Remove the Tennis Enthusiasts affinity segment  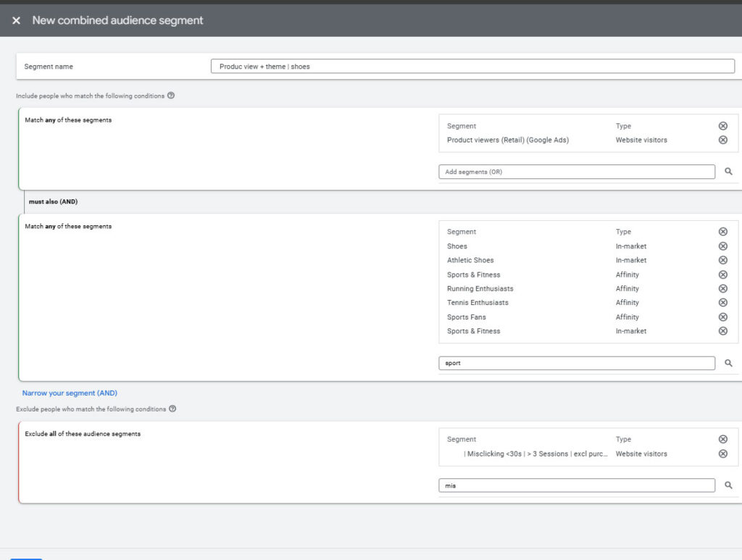coord(722,303)
